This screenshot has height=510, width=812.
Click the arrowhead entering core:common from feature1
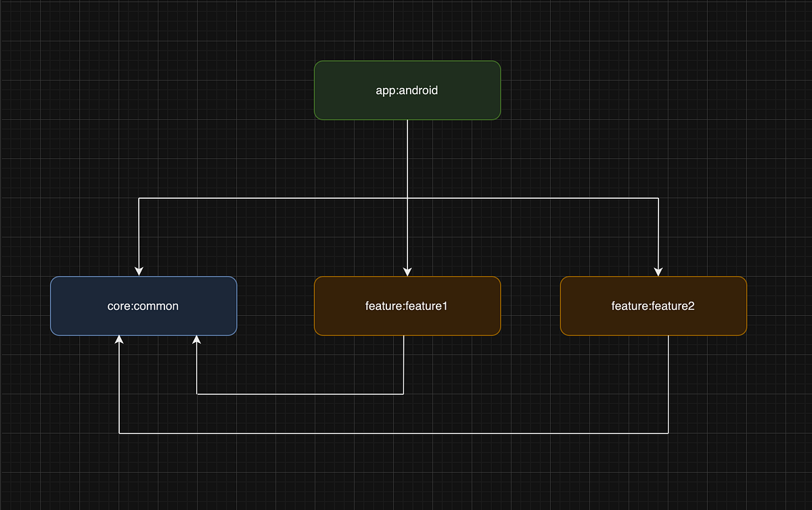196,340
